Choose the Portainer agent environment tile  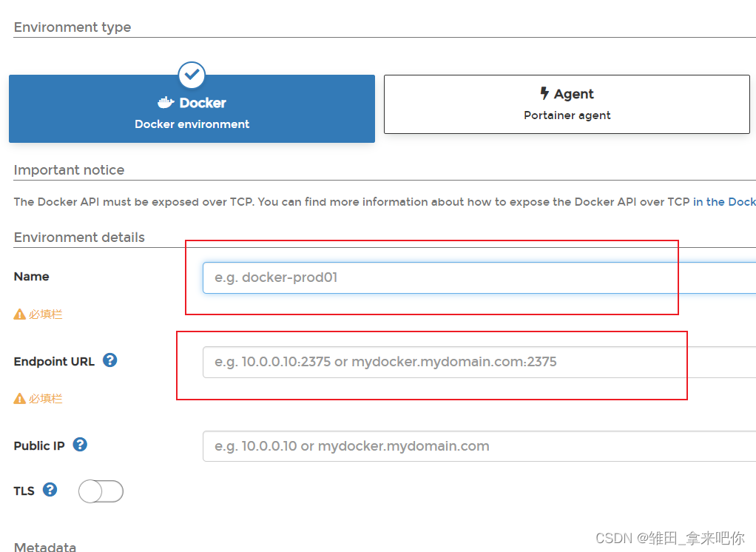click(567, 104)
